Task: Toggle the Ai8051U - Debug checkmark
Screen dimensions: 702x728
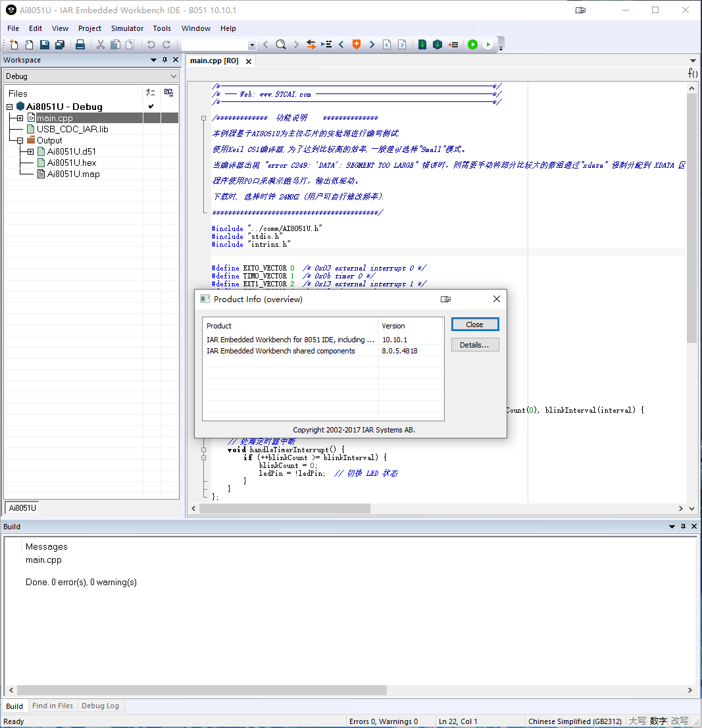Action: [x=151, y=107]
